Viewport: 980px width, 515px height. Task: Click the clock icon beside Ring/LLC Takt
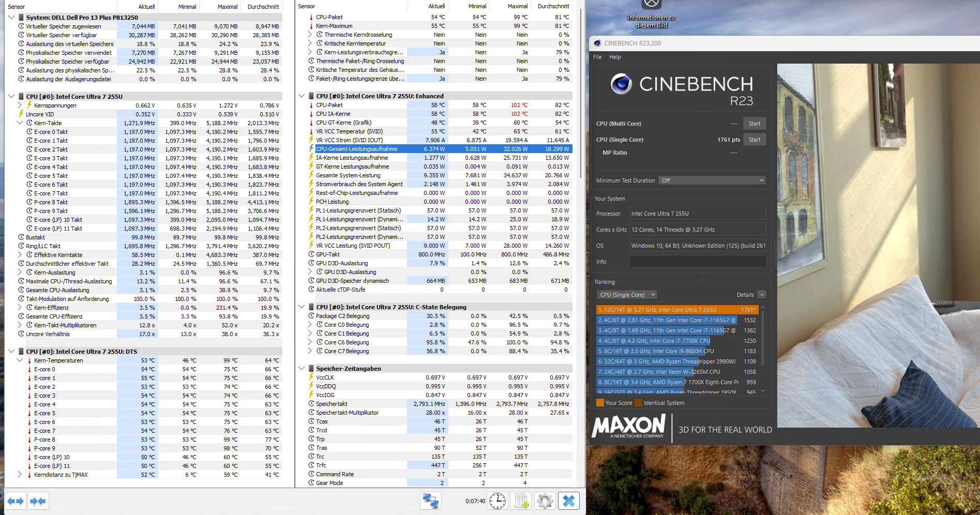[x=21, y=246]
